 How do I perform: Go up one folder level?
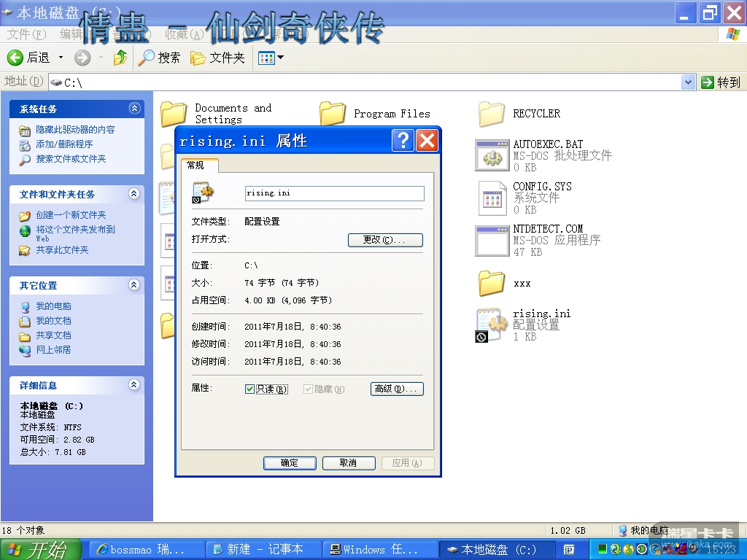[x=120, y=58]
